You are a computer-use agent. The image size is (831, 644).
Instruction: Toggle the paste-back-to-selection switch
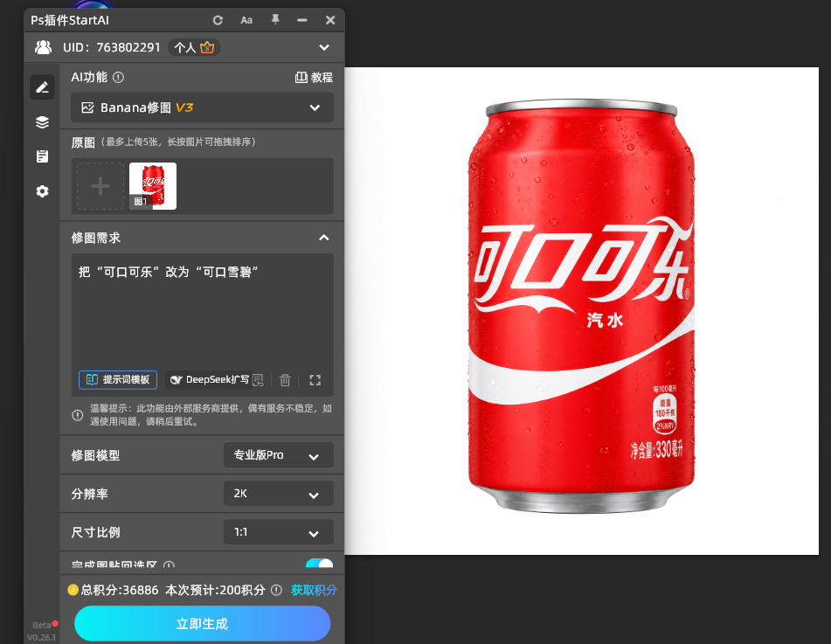point(320,563)
